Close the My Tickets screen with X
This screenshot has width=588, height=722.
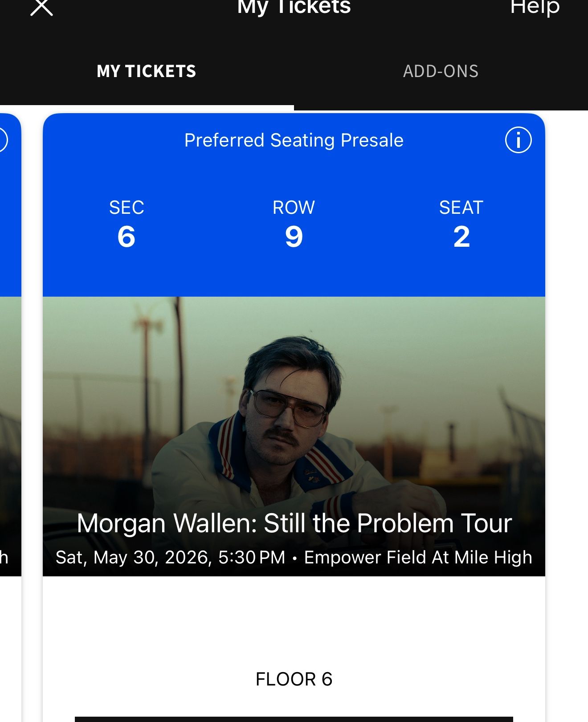click(43, 7)
